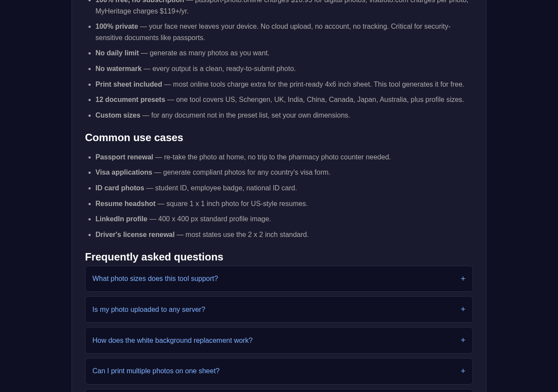Click the plus icon beside photo sizes question
Viewport: 558px width, 392px height.
[x=463, y=279]
